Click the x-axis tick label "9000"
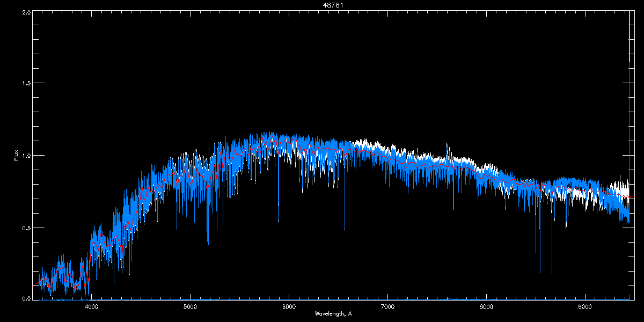Image resolution: width=644 pixels, height=322 pixels. click(x=585, y=307)
